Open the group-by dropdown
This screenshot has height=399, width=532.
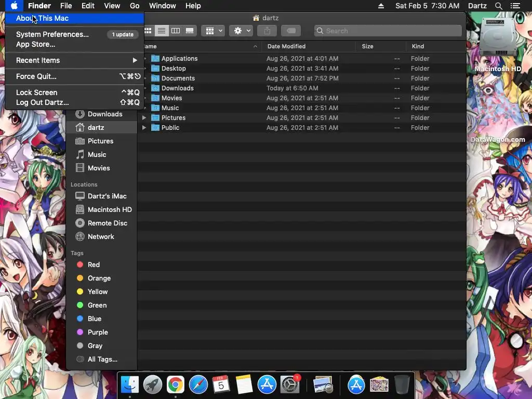tap(214, 31)
